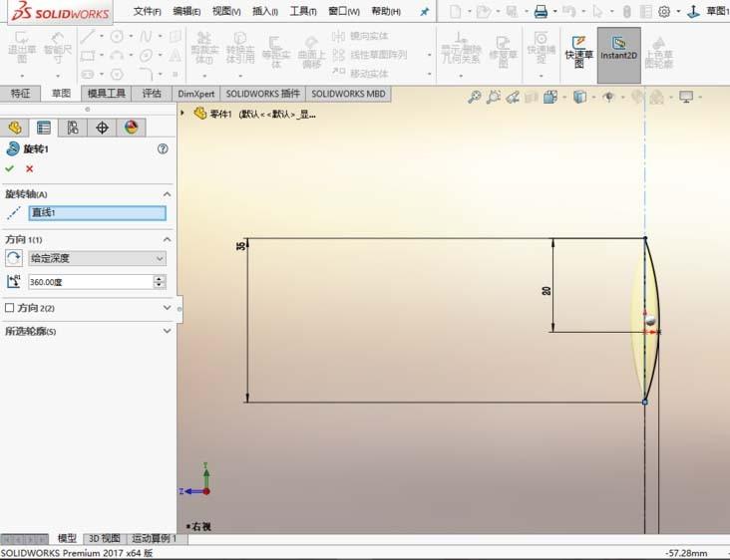Click 剪裁实体 trim entities button
Image resolution: width=730 pixels, height=560 pixels.
pyautogui.click(x=204, y=48)
